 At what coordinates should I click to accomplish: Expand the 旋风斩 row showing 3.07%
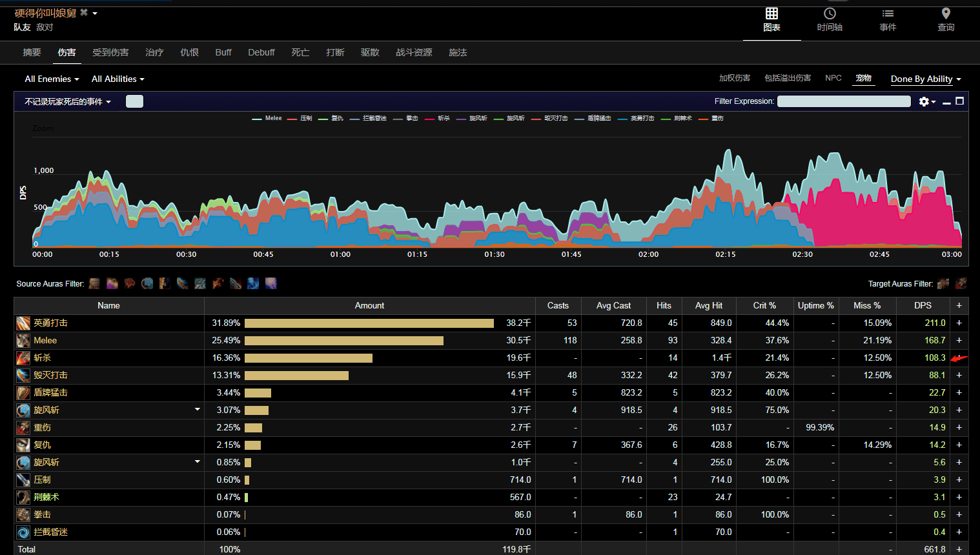pos(198,409)
